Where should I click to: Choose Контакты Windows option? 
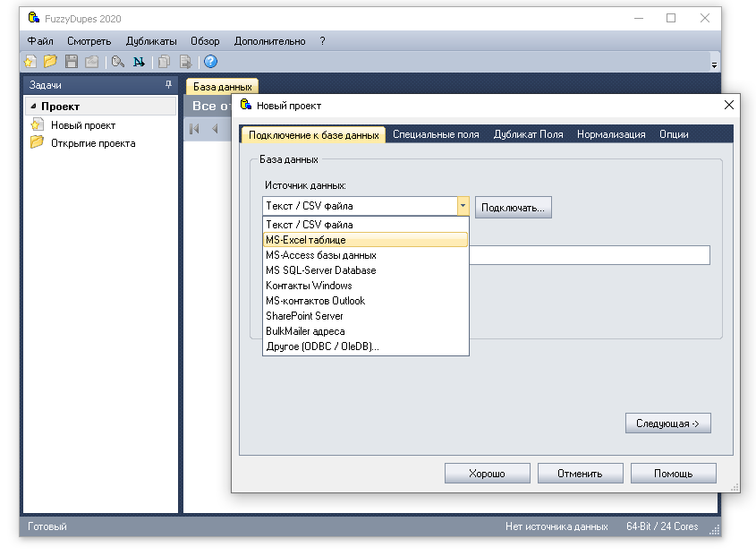tap(365, 286)
